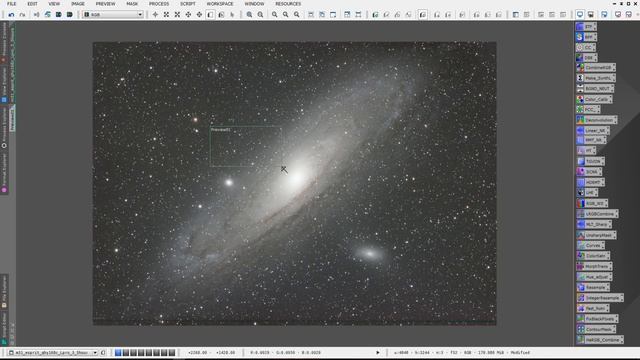Open the SCNR process icon
640x360 pixels.
coord(589,172)
